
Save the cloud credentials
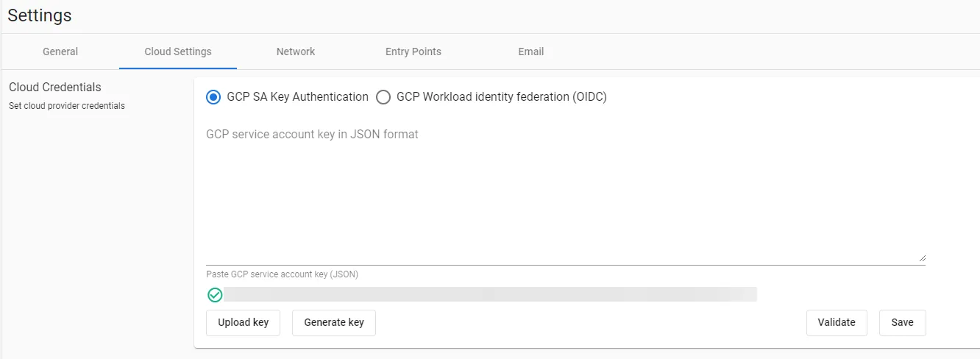(903, 322)
